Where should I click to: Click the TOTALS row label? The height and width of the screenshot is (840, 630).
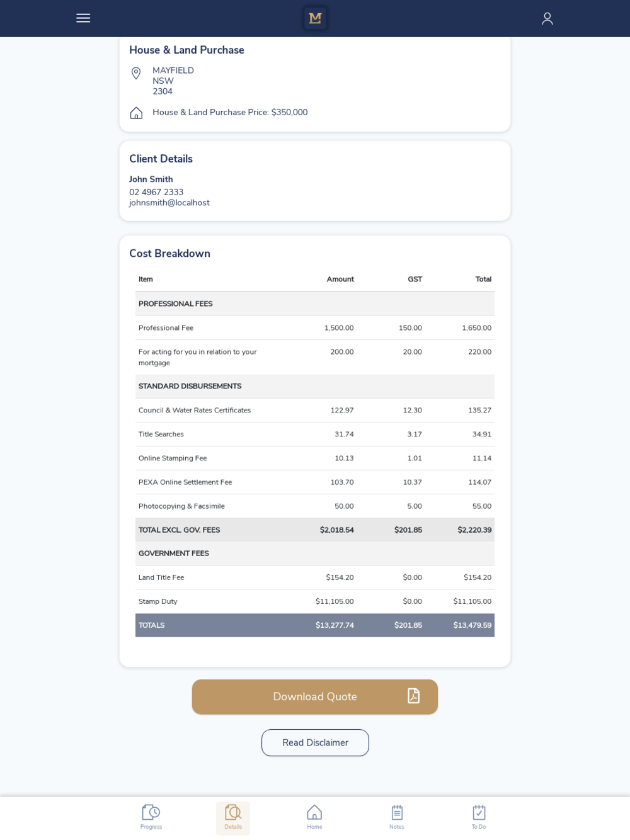pyautogui.click(x=151, y=625)
